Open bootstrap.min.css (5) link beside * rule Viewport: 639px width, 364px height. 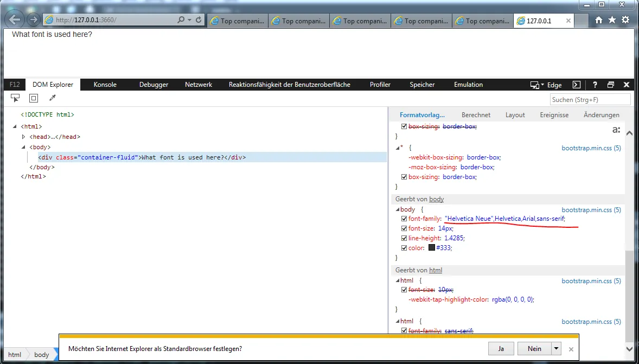(591, 148)
